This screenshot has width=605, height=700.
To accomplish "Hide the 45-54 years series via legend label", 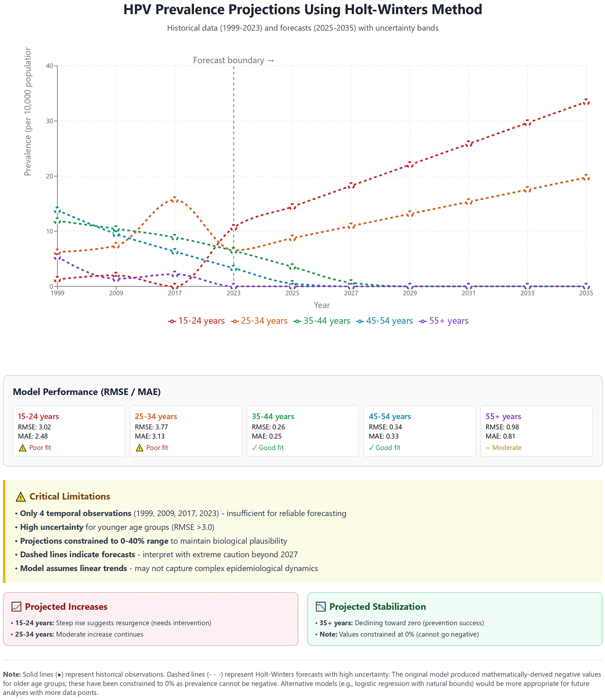I will point(389,321).
